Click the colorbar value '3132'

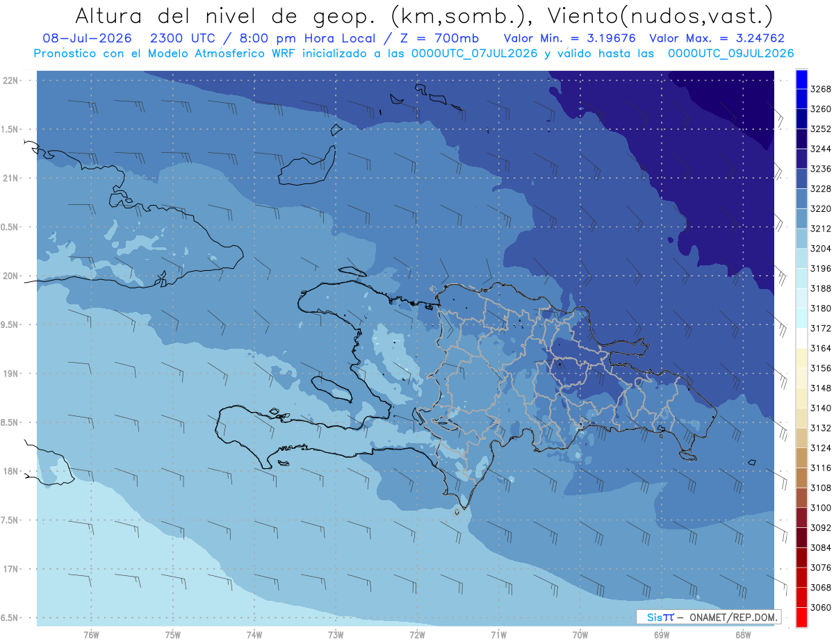821,428
